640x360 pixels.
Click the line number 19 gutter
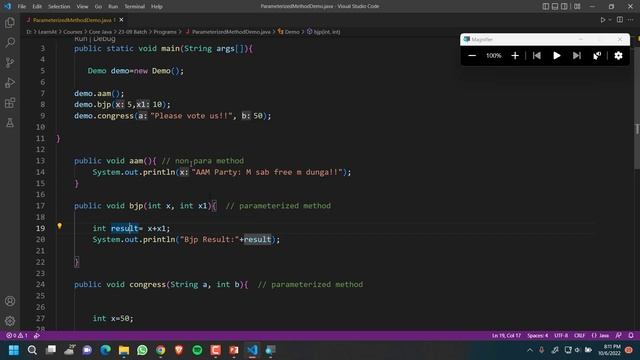40,228
